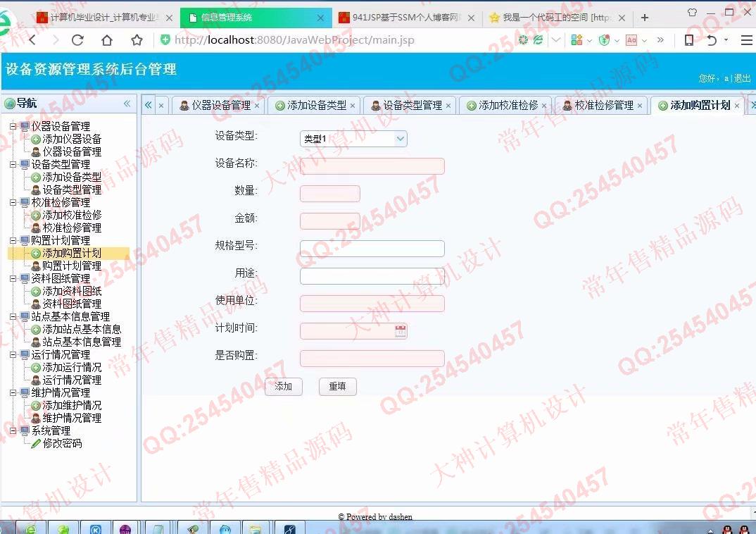756x534 pixels.
Task: Go to the browser home page
Action: tap(107, 40)
